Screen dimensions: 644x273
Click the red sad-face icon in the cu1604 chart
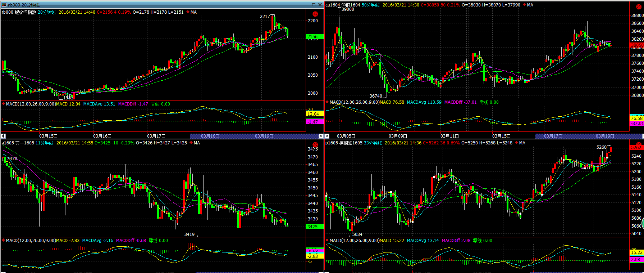638,7
